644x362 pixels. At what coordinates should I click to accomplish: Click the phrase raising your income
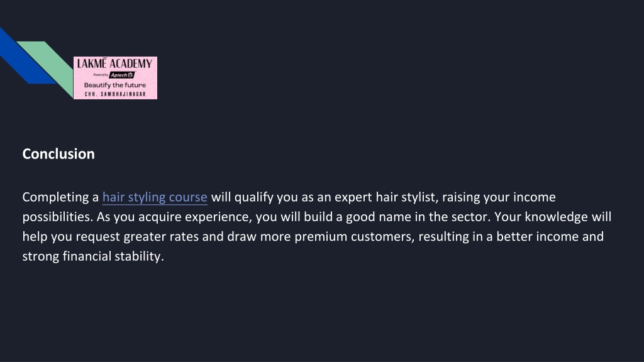click(x=499, y=197)
